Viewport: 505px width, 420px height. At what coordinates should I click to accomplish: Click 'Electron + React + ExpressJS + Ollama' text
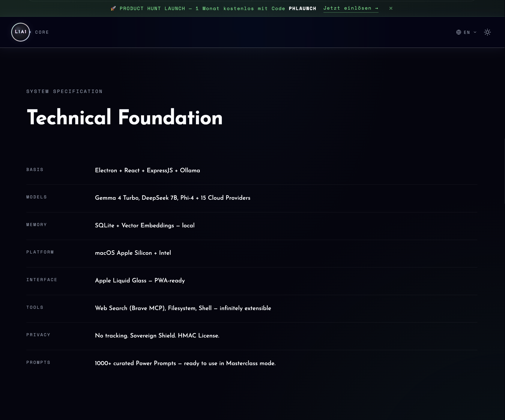click(147, 170)
